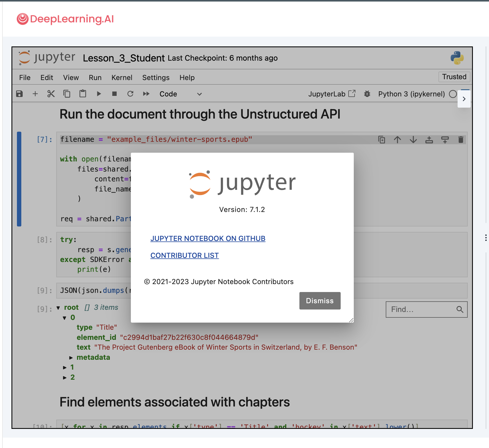489x448 pixels.
Task: Click the "Find elements associated with chapters" heading
Action: coord(175,402)
